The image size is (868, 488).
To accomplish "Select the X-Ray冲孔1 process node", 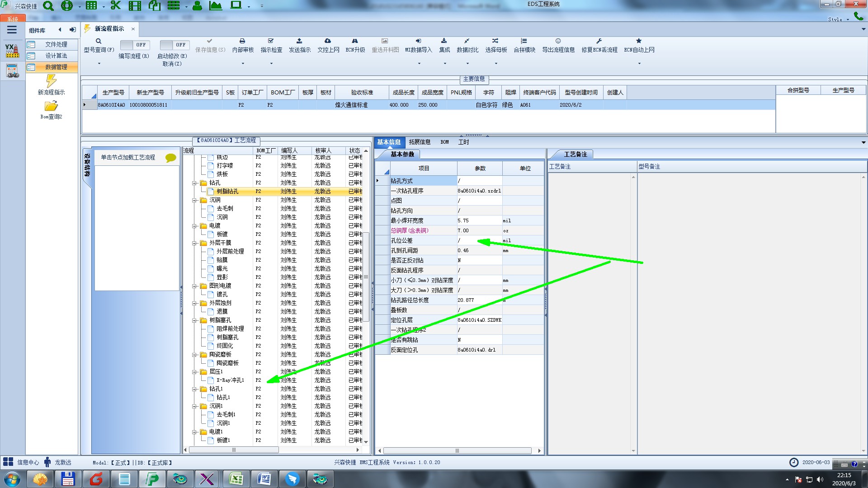I will click(230, 380).
